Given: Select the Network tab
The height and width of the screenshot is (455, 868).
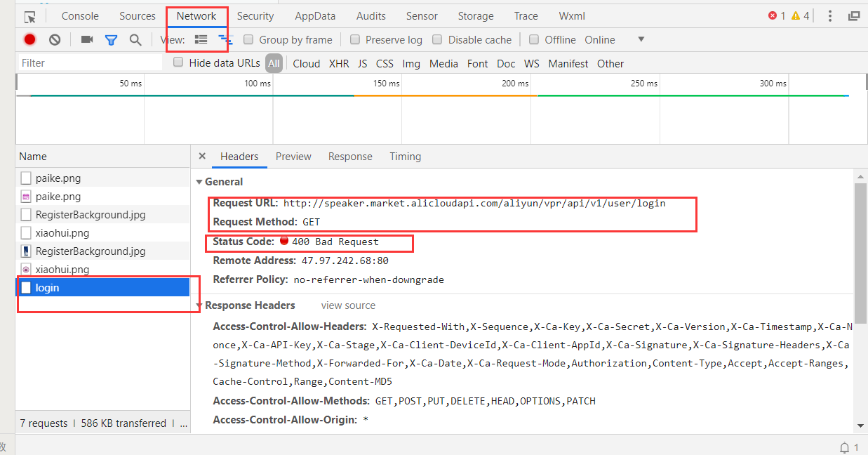Looking at the screenshot, I should (196, 16).
